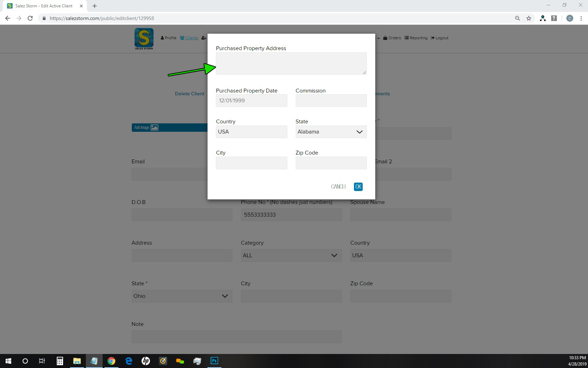Click the Delete Client link

click(190, 94)
